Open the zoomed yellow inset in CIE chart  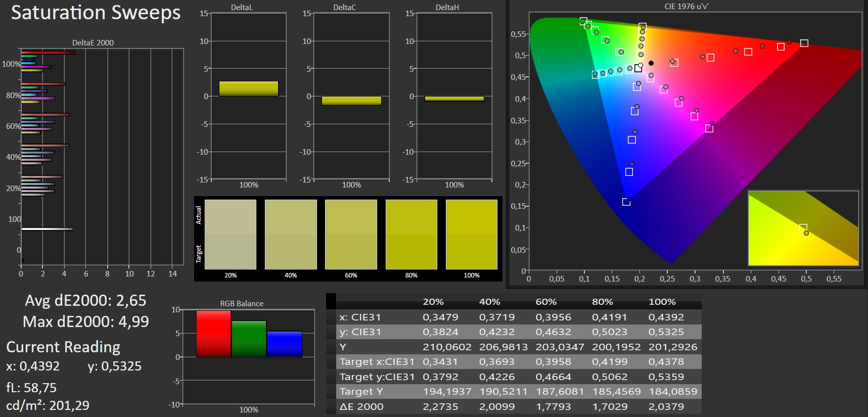click(x=803, y=228)
